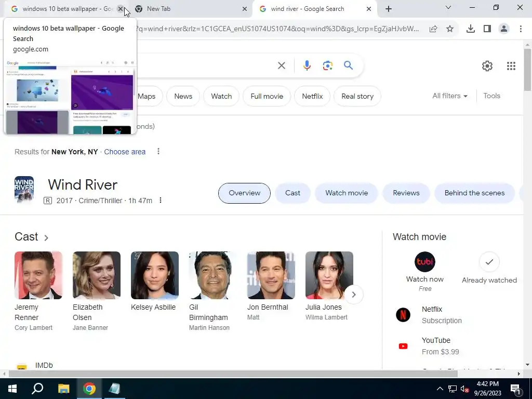Screen dimensions: 532x399
Task: Clear the search box with the X icon
Action: [281, 65]
